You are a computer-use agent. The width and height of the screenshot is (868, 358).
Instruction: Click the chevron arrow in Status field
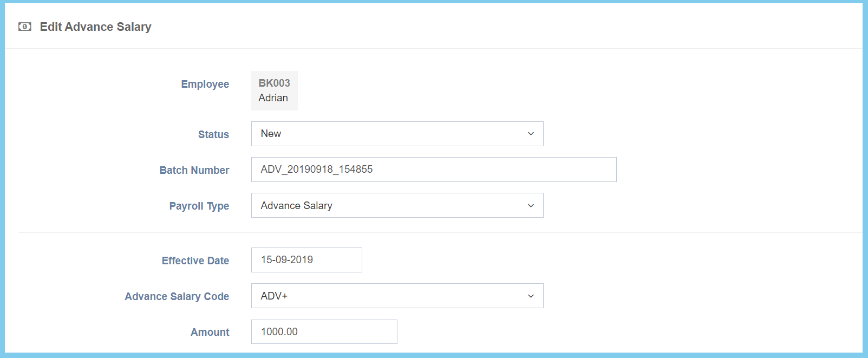[531, 134]
